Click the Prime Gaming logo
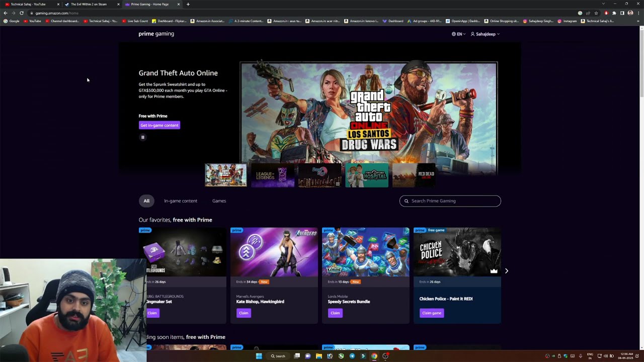This screenshot has height=362, width=644. [156, 34]
